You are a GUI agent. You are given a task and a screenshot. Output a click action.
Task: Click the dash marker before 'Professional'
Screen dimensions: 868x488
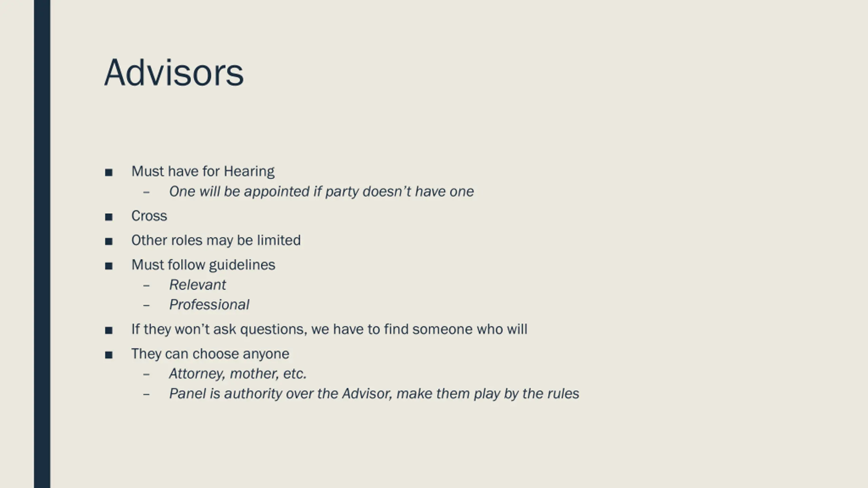coord(146,306)
